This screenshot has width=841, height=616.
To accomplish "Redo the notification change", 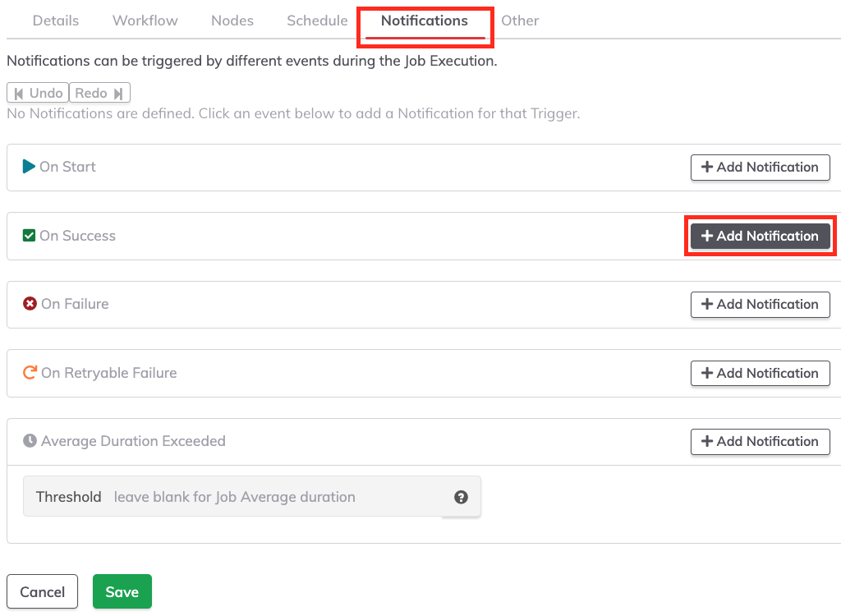I will point(99,93).
